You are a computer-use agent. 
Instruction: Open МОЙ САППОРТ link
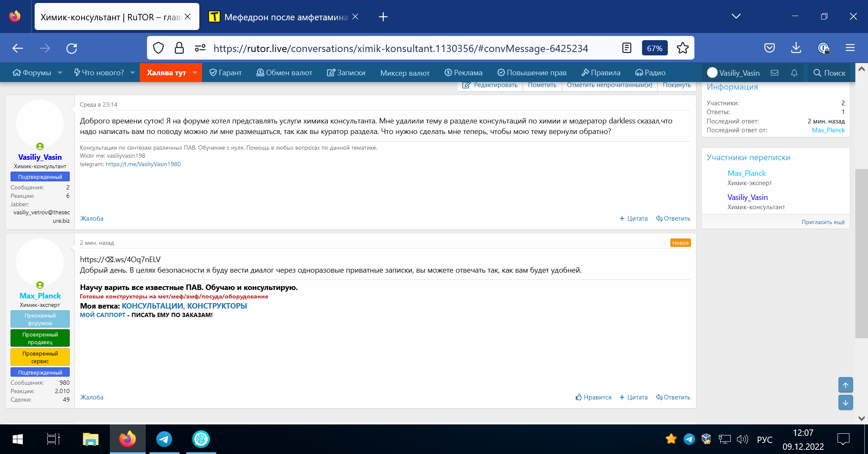(103, 315)
